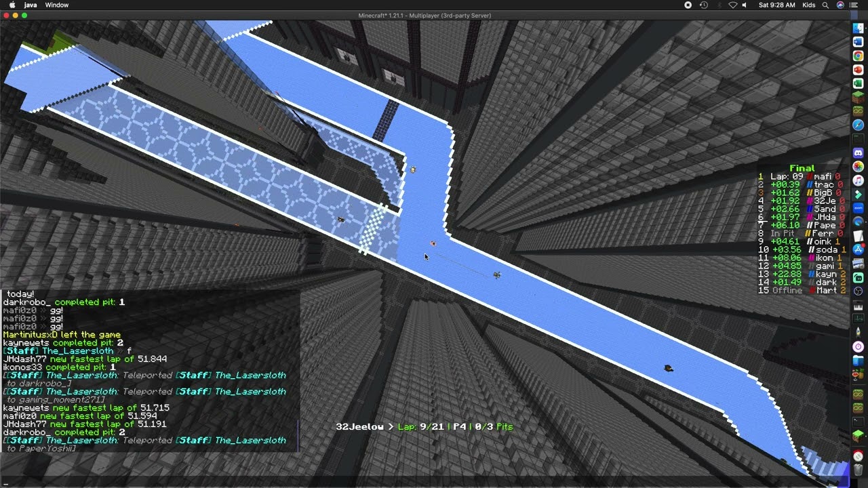The width and height of the screenshot is (868, 488).
Task: Select the 'Final' leaderboard heading
Action: pyautogui.click(x=802, y=168)
